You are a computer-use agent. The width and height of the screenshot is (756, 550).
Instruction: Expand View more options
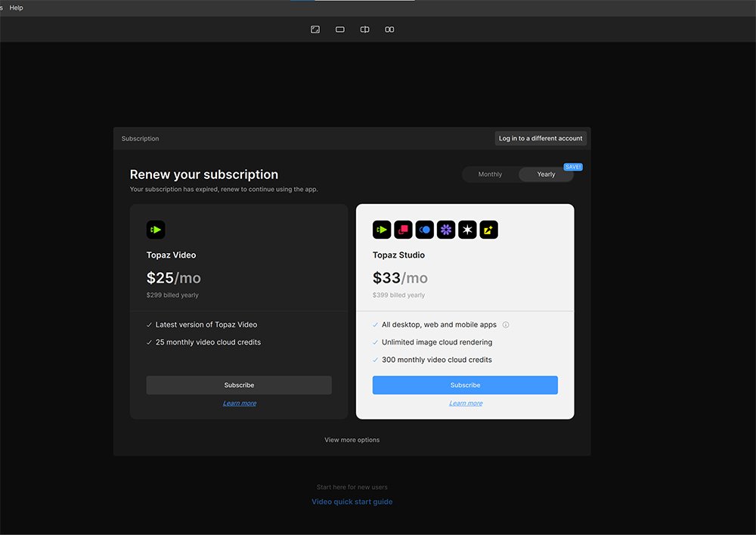click(352, 440)
